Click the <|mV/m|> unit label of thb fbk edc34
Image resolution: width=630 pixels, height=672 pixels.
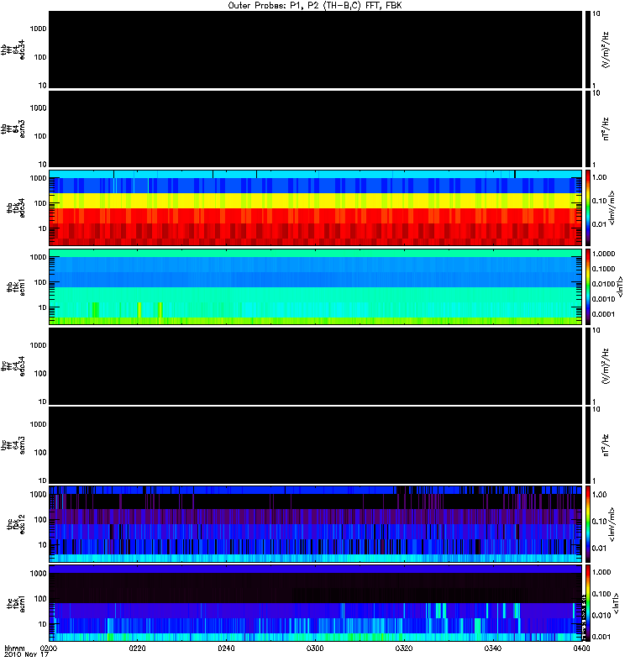612,207
